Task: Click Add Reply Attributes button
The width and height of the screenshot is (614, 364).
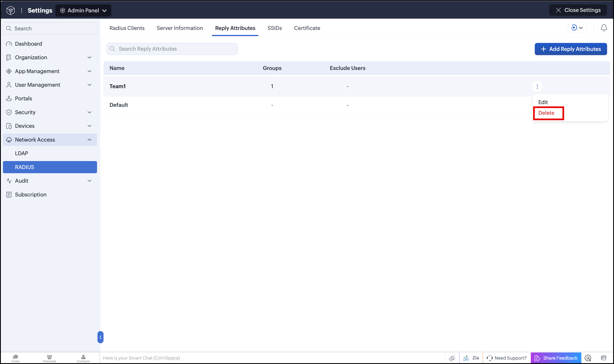Action: pyautogui.click(x=571, y=49)
